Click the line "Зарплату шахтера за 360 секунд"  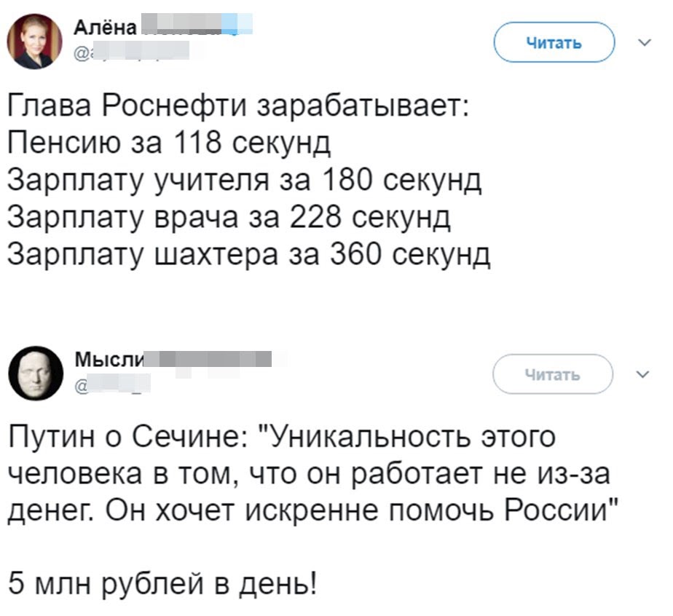tap(248, 254)
